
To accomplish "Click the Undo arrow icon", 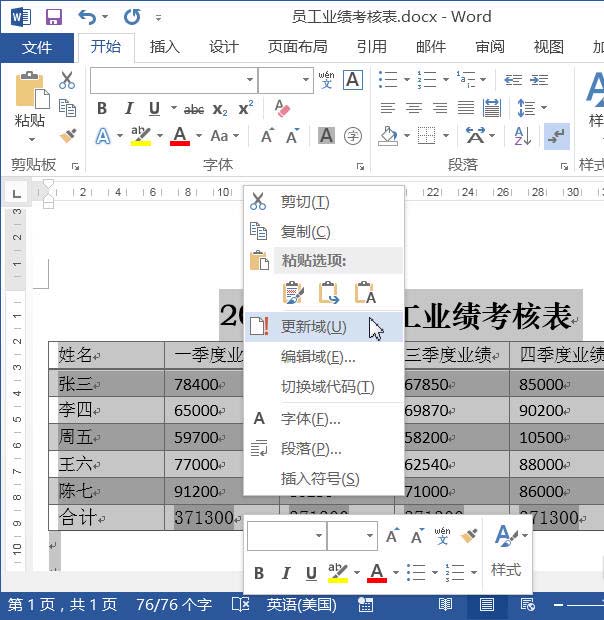I will tap(87, 17).
